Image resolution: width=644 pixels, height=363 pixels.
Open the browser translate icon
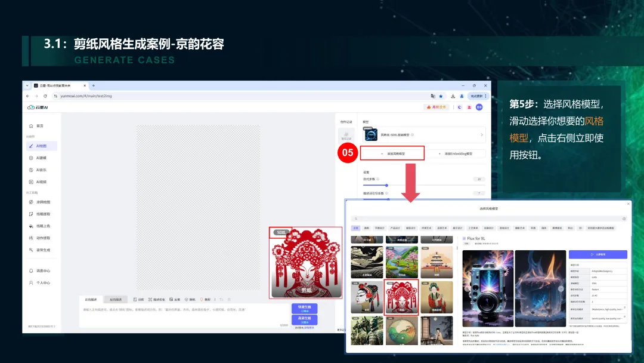click(x=432, y=96)
